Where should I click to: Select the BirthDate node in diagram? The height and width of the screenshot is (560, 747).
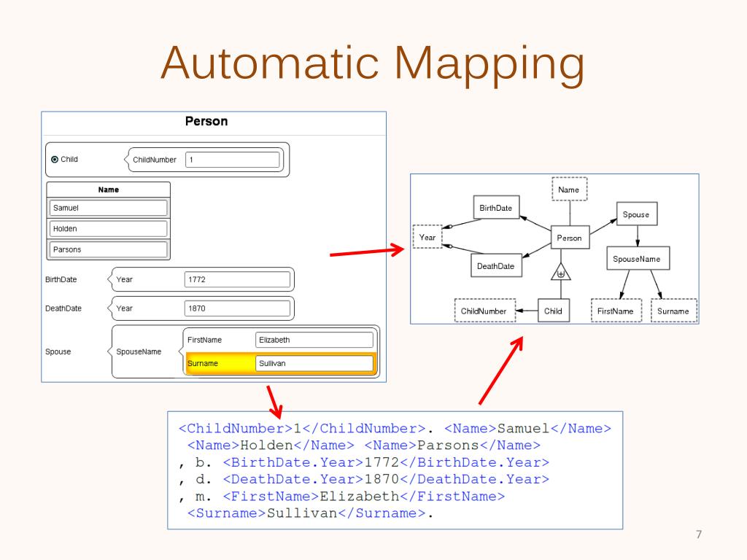click(x=496, y=208)
